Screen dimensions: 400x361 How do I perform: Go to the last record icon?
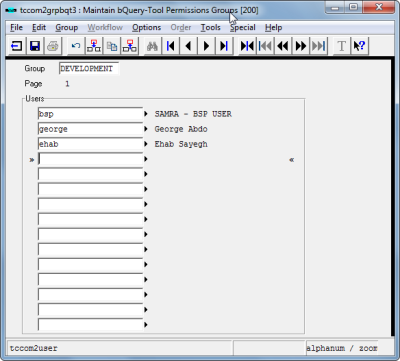point(224,46)
